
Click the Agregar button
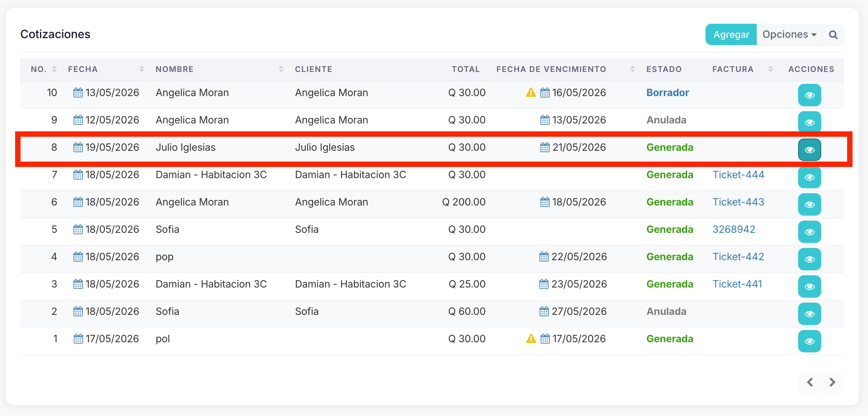(x=731, y=35)
